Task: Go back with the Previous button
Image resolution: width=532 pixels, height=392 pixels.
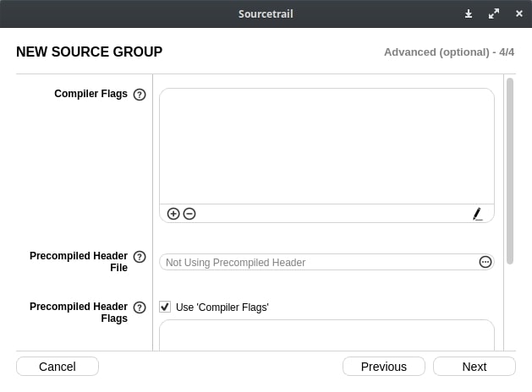Action: pyautogui.click(x=383, y=366)
